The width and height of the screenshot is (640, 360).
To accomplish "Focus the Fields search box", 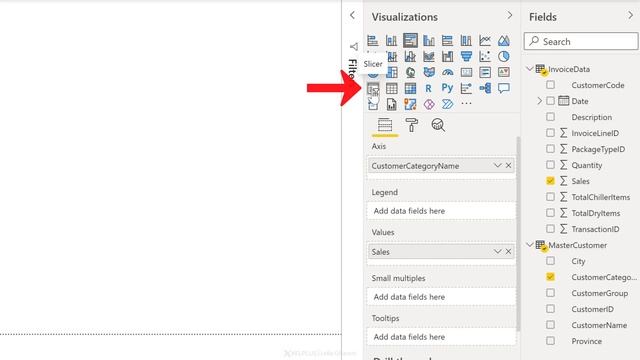I will click(581, 41).
